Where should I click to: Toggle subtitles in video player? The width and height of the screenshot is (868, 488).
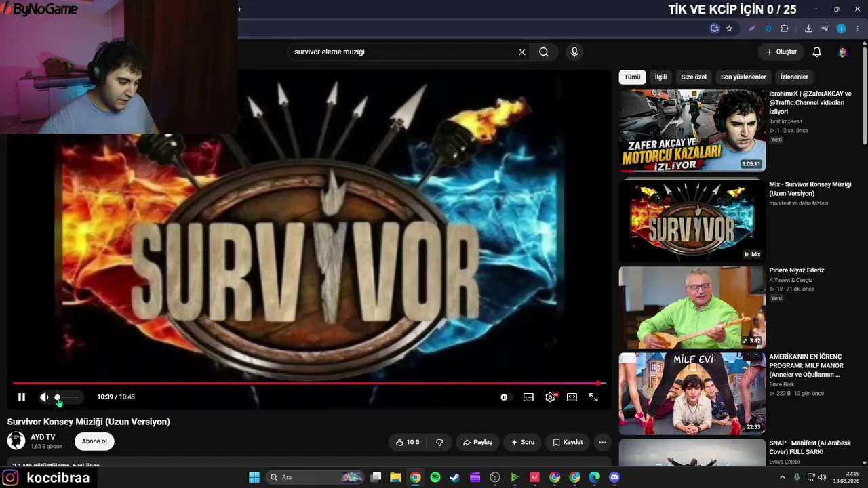click(528, 397)
